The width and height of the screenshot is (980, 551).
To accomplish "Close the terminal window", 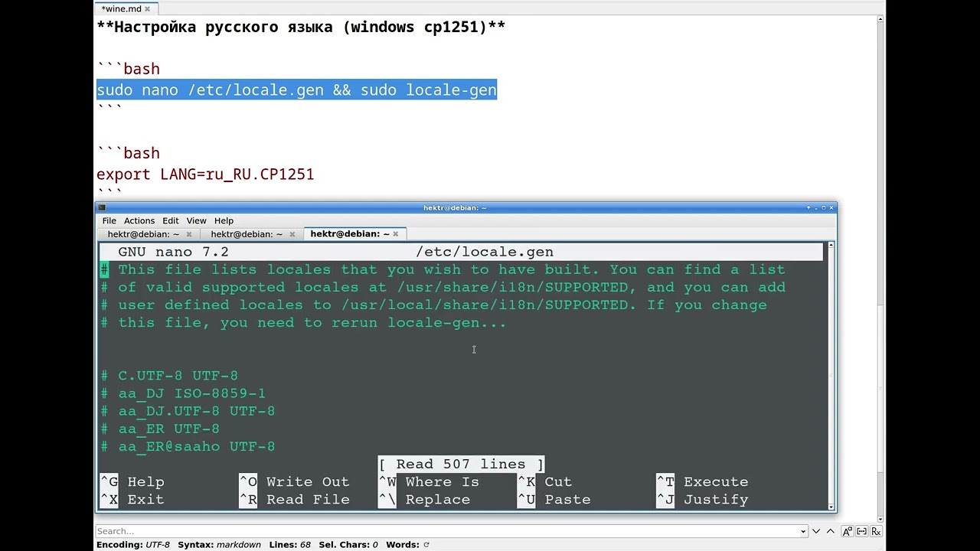I will tap(831, 207).
